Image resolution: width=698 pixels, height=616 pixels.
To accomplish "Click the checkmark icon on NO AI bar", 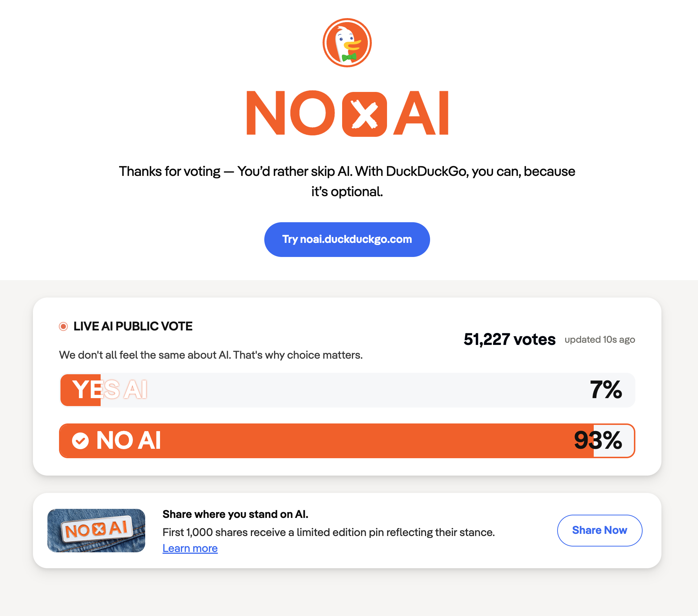I will point(80,441).
